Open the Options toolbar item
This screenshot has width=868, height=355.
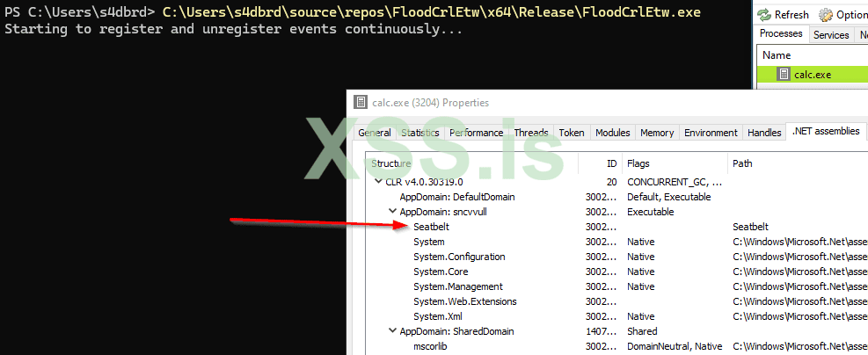coord(843,14)
